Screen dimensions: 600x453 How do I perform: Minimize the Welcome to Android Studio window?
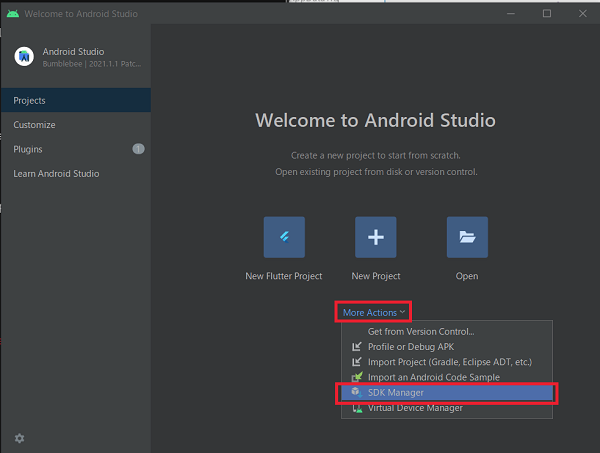(x=510, y=14)
